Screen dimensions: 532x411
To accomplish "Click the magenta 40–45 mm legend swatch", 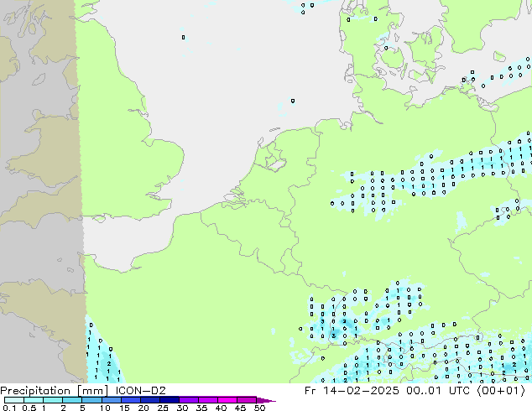I will tap(228, 400).
